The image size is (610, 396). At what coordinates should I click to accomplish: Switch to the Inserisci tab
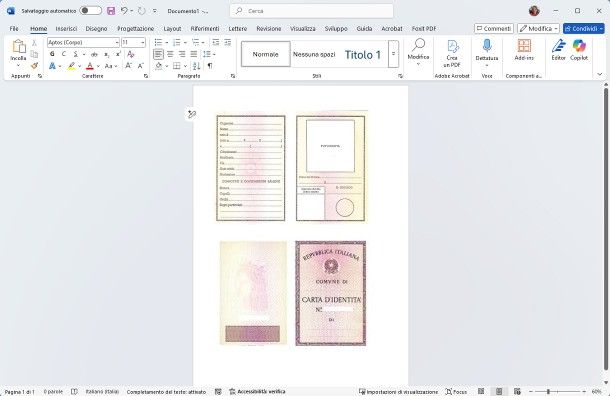66,28
